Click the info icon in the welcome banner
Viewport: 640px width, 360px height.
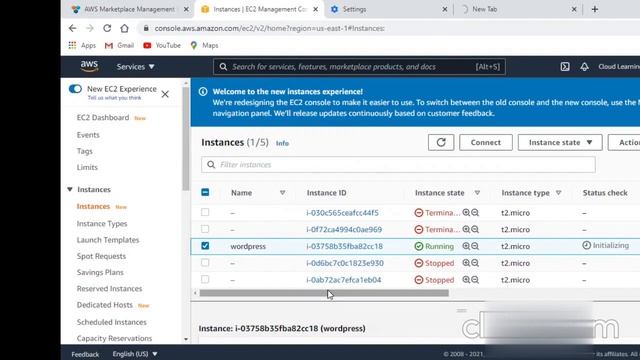pos(203,91)
